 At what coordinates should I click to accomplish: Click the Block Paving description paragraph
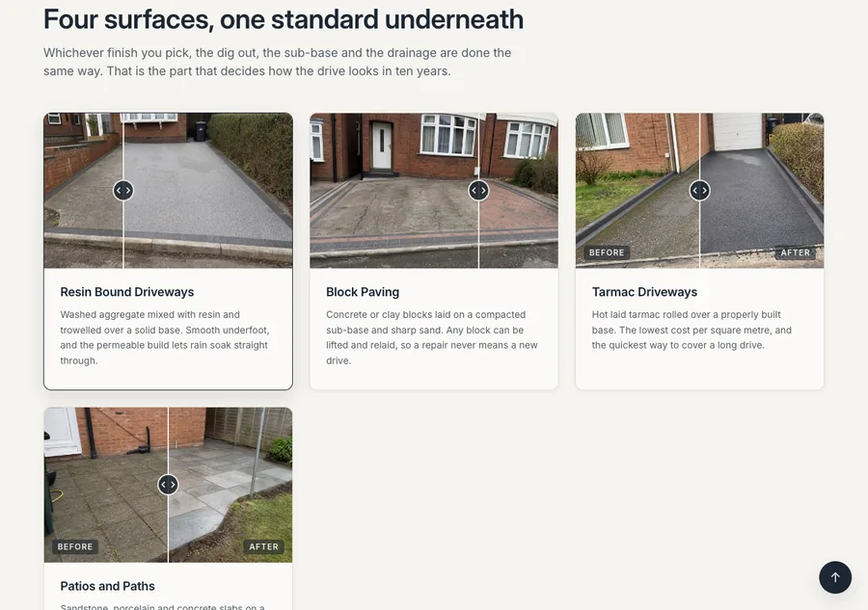tap(432, 337)
